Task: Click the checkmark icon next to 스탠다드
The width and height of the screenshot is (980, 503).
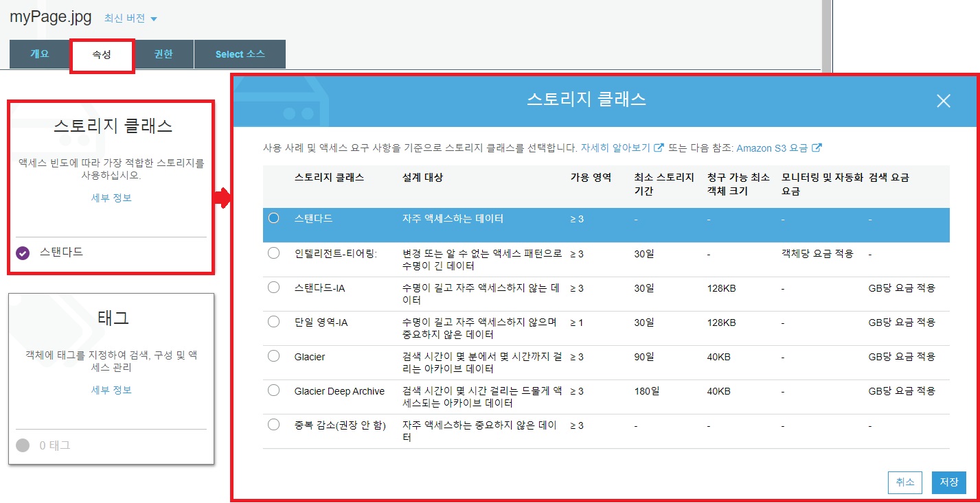Action: coord(23,253)
